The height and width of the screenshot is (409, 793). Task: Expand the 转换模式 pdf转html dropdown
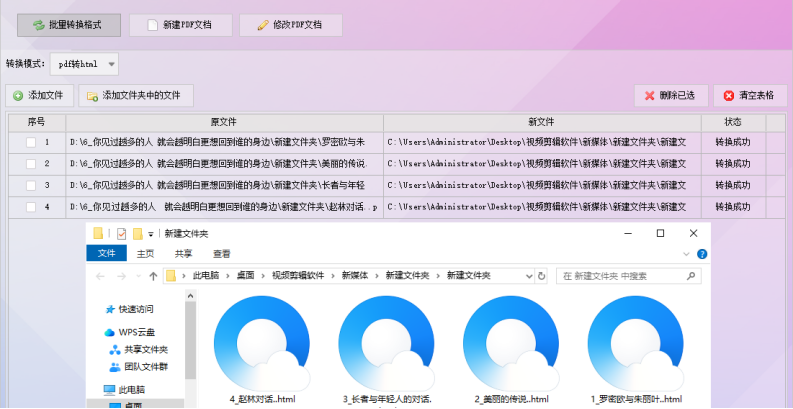tap(84, 64)
